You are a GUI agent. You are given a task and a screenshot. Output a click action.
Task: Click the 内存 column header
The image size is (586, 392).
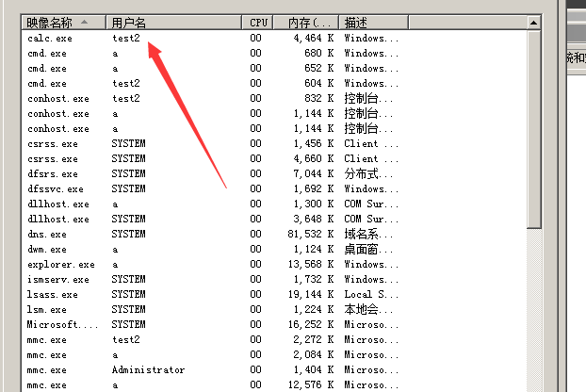click(x=307, y=22)
